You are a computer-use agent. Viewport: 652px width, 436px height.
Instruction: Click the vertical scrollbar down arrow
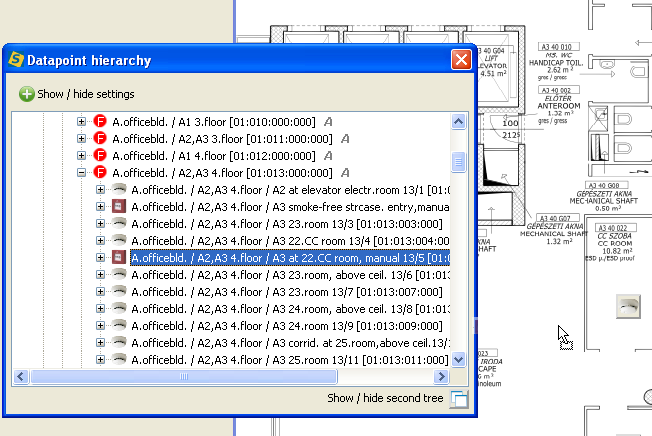click(x=458, y=359)
